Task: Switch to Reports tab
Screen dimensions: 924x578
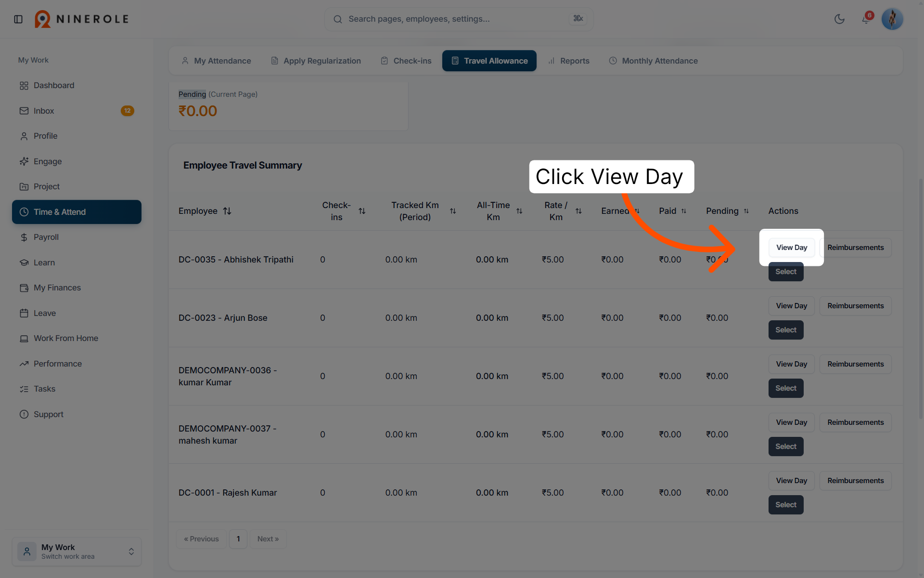Action: pos(569,61)
